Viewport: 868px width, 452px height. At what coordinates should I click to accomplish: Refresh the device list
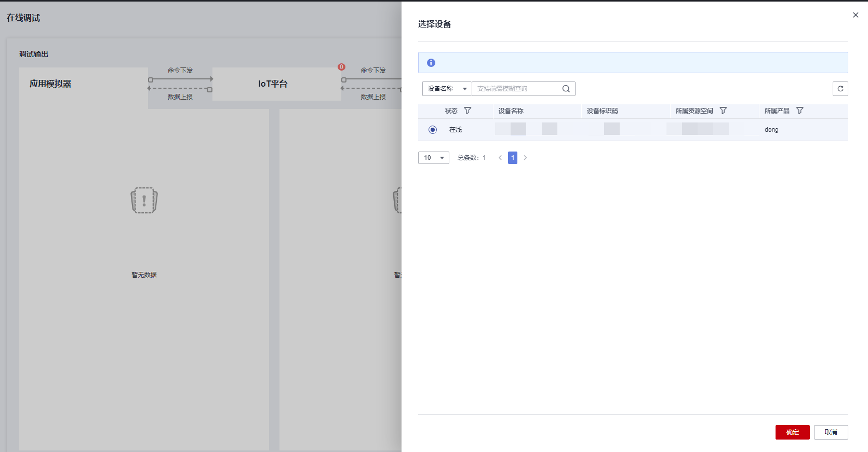(840, 89)
